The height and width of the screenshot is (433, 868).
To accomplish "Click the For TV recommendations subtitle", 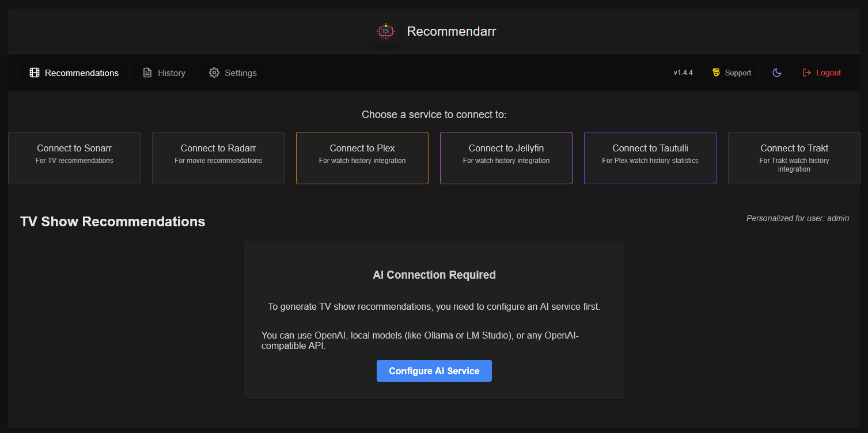I will tap(74, 161).
